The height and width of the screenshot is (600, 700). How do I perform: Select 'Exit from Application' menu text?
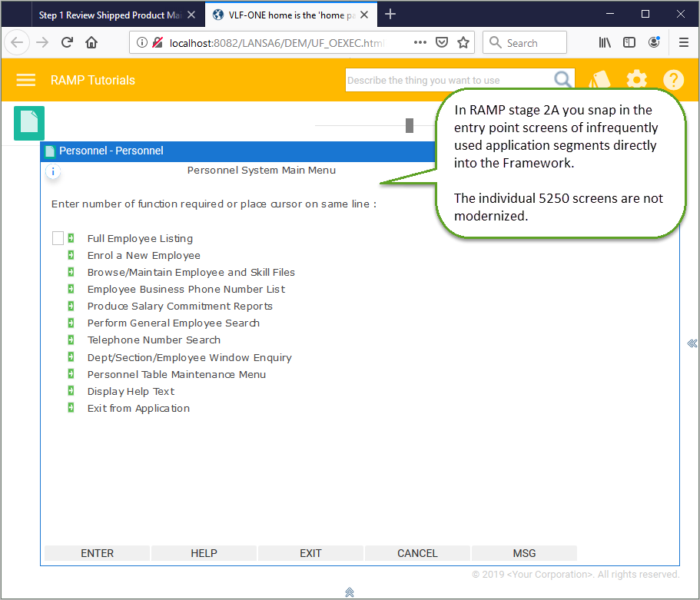138,409
